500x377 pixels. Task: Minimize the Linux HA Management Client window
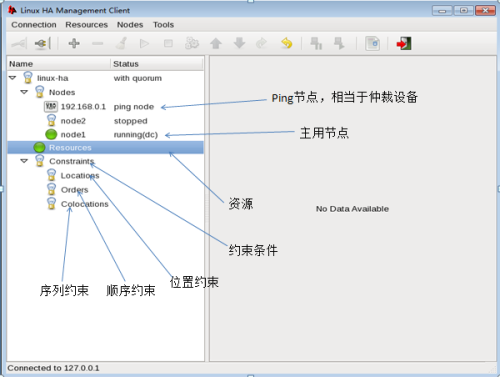click(442, 11)
